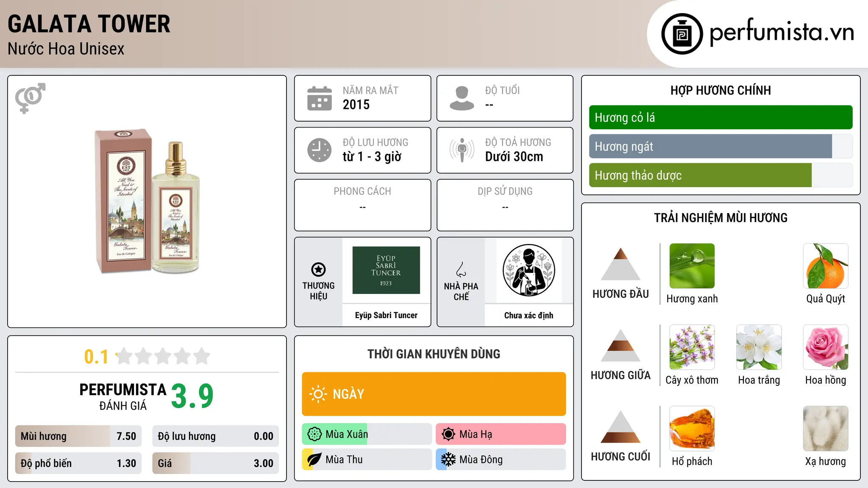
Task: Select the Hổ phách note image
Action: [692, 429]
